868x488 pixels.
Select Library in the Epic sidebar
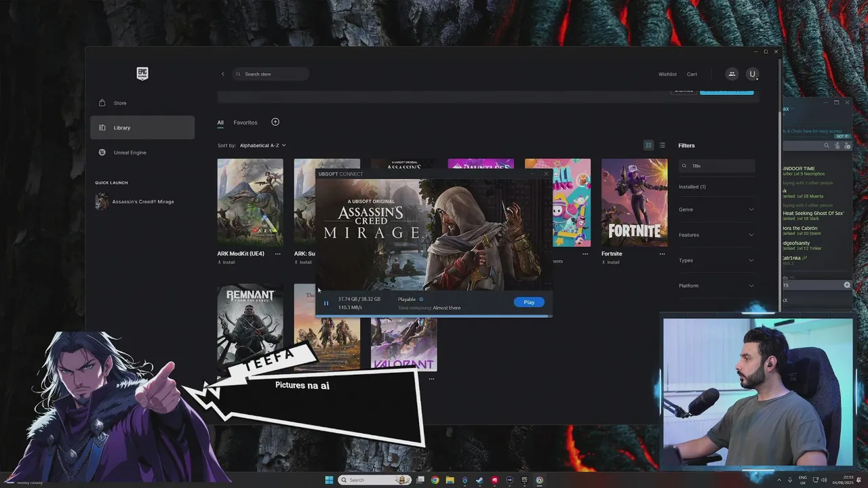pyautogui.click(x=142, y=127)
